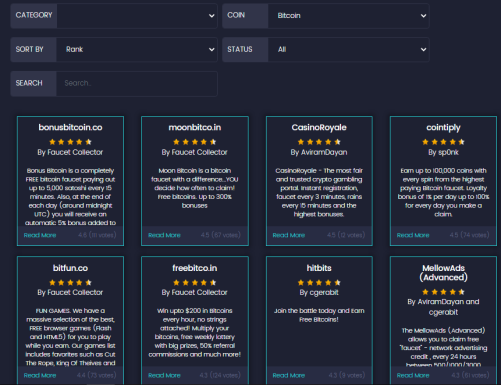Click the star rating on bonusbitcoin.co
Viewport: 501px width, 385px height.
[70, 142]
